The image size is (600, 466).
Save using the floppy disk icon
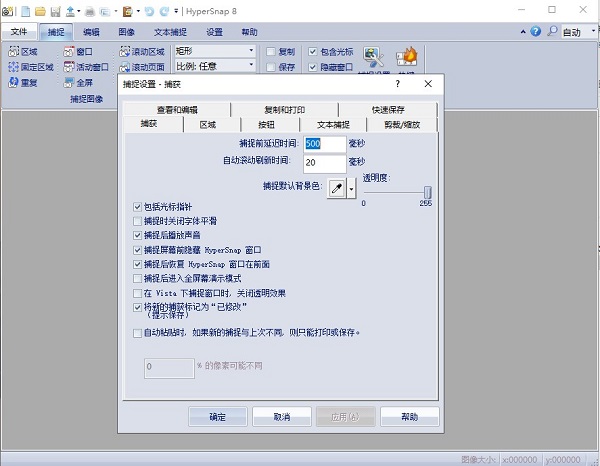[x=55, y=11]
